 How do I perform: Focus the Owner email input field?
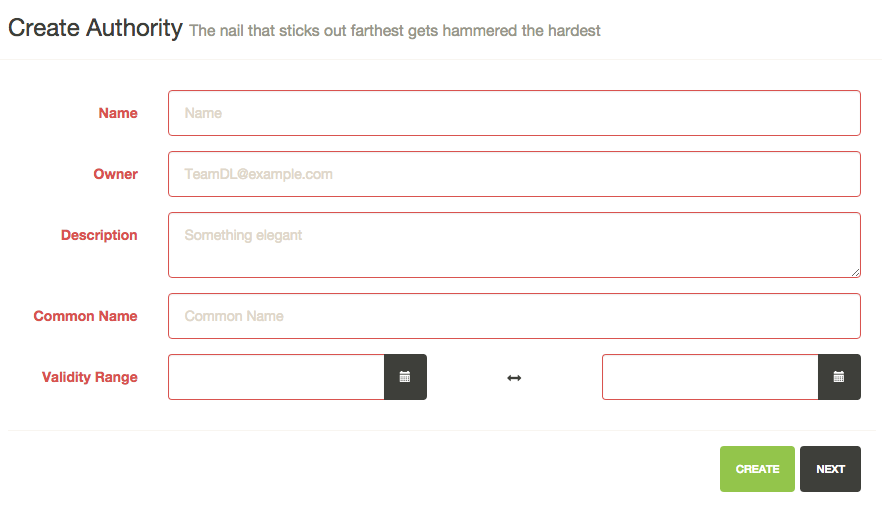[514, 174]
